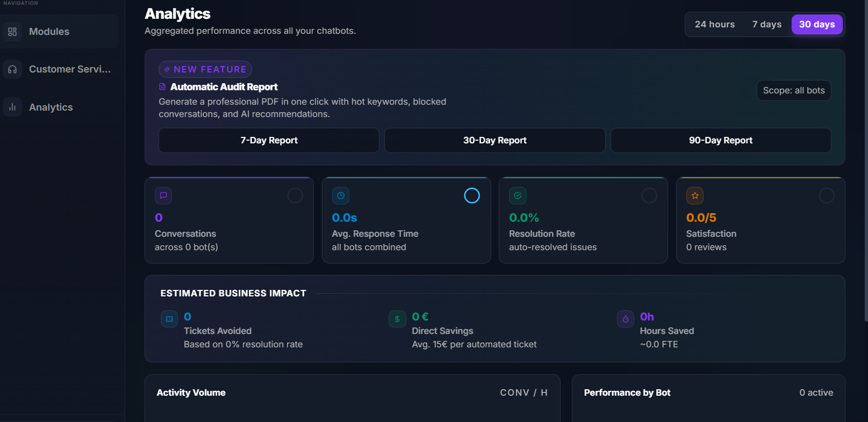Click 'Based on 0% resolution rate' text

click(x=243, y=344)
